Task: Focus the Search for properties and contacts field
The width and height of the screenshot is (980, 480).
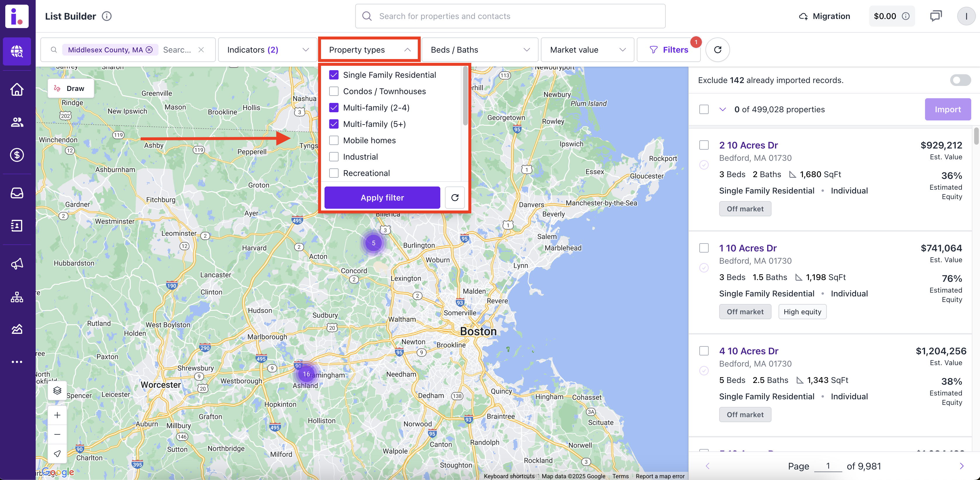Action: [x=510, y=16]
